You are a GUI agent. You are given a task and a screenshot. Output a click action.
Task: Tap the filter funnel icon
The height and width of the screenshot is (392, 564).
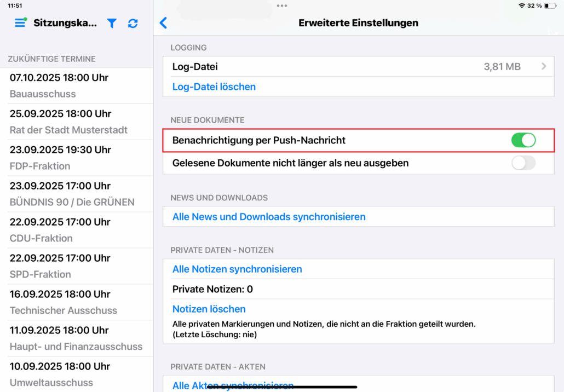point(112,23)
